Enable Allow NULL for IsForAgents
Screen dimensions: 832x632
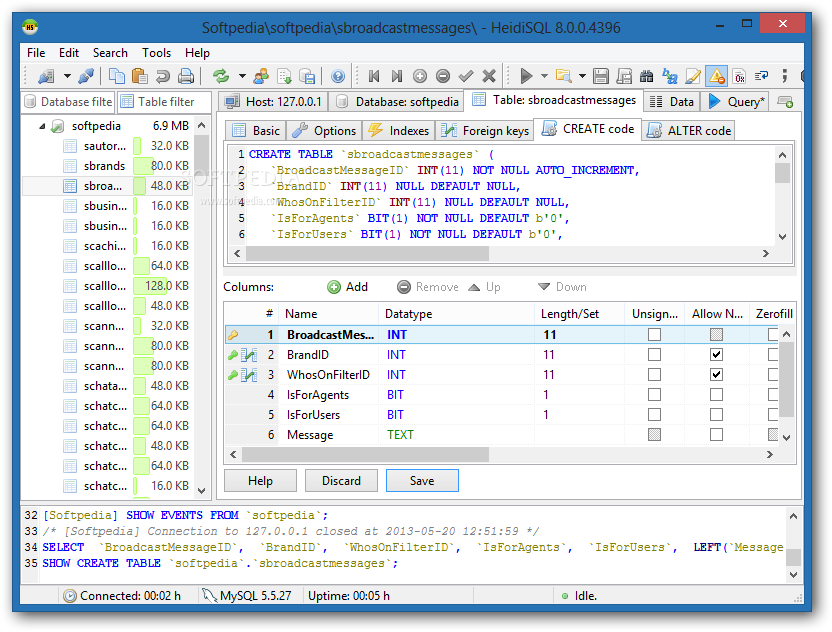(716, 395)
